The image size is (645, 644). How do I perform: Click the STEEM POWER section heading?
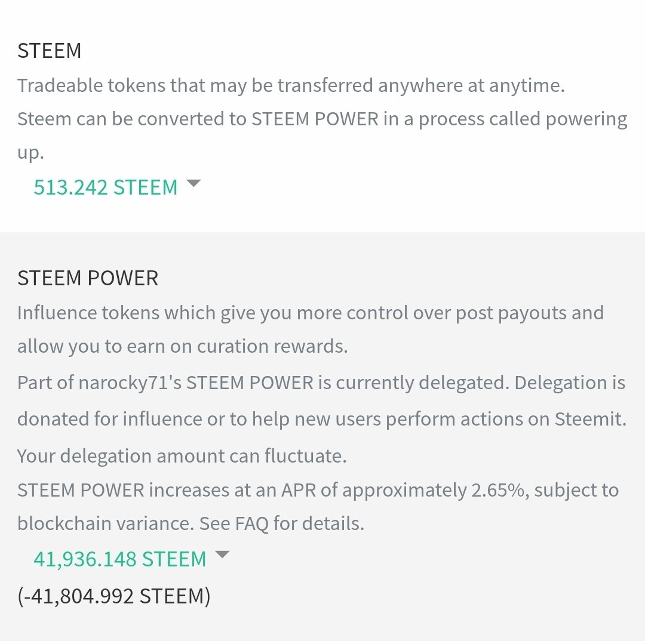pyautogui.click(x=88, y=278)
